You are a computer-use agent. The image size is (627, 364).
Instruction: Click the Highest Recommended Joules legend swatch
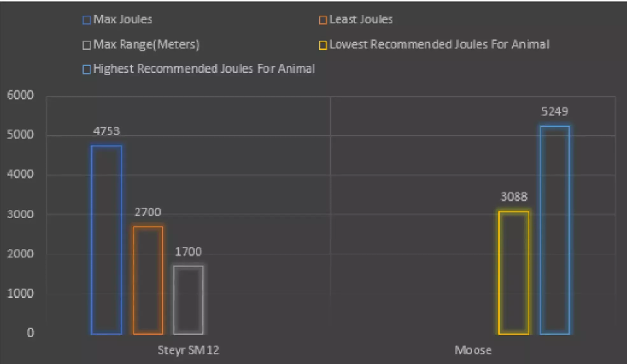pos(86,69)
